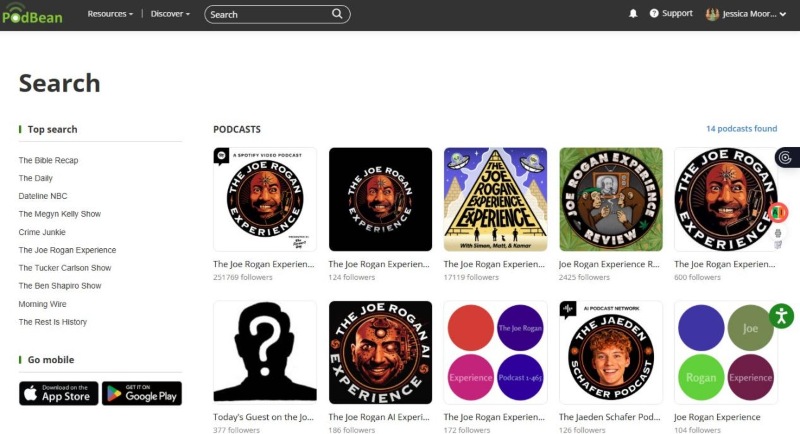Viewport: 800px width, 434px height.
Task: Click the 14 podcasts found link
Action: pos(741,129)
